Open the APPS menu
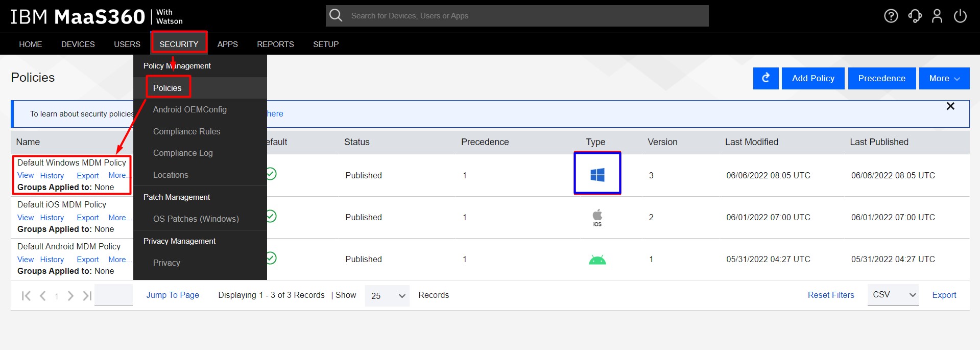The height and width of the screenshot is (350, 980). point(228,44)
